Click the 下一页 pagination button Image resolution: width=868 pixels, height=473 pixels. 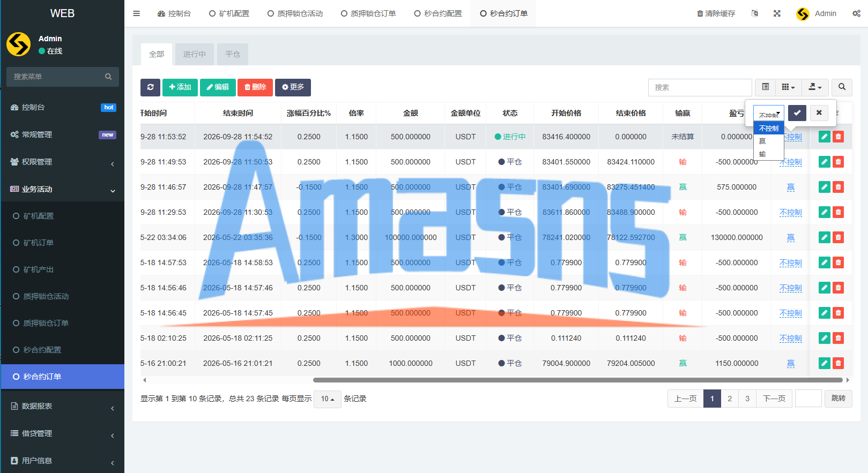[x=774, y=399]
